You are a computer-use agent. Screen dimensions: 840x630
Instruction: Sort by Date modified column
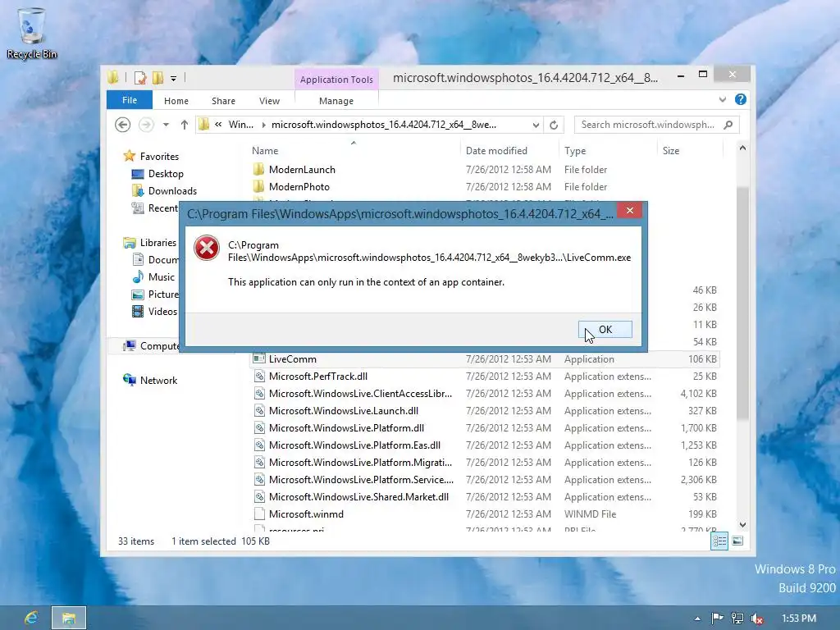pyautogui.click(x=496, y=151)
